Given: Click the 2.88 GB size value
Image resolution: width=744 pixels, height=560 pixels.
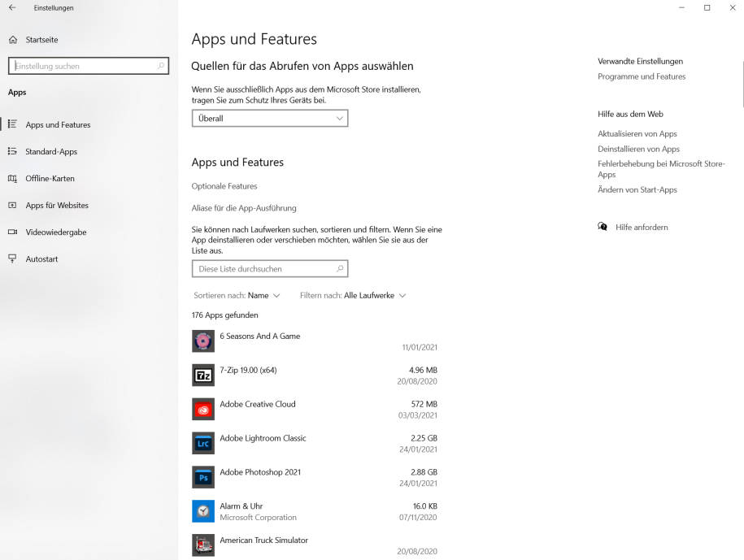Looking at the screenshot, I should [x=424, y=471].
